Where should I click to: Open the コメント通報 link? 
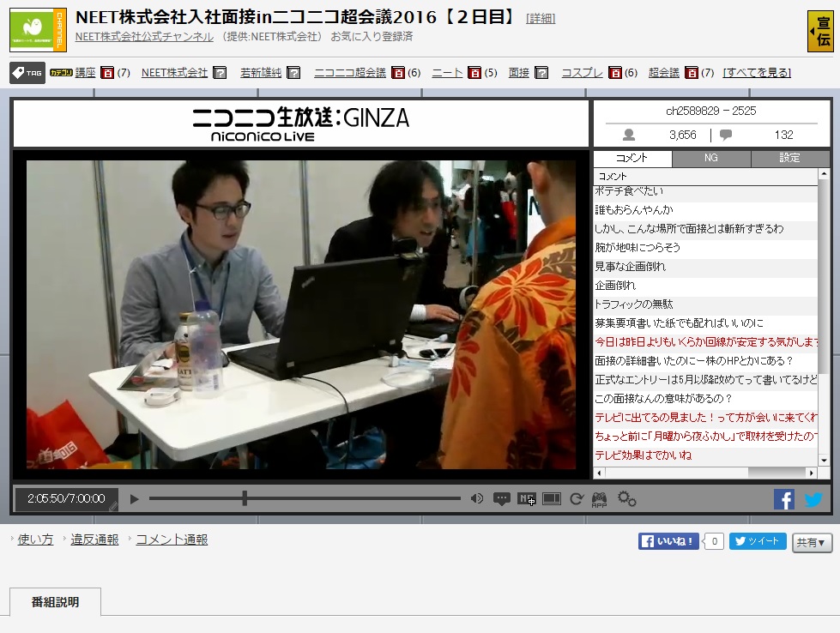[172, 540]
